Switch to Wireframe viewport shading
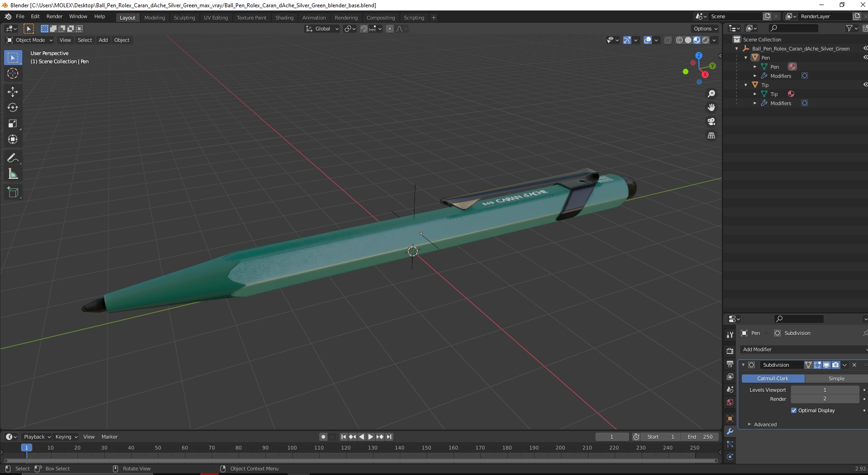 coord(679,40)
